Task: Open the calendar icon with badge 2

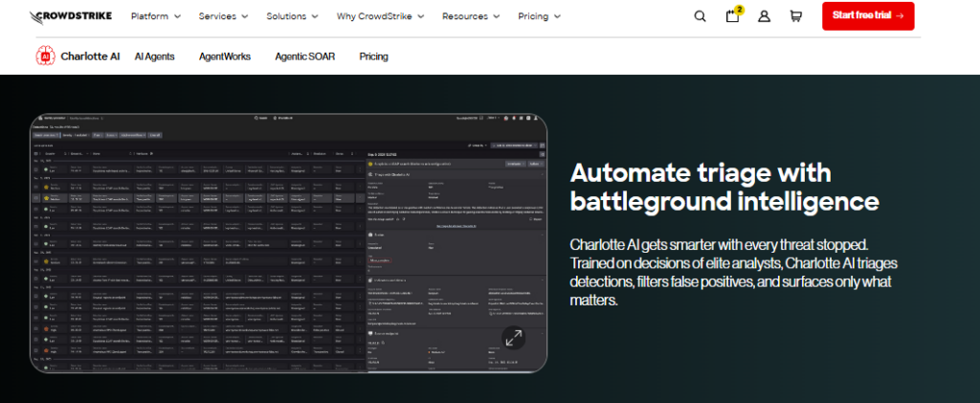Action: tap(733, 15)
